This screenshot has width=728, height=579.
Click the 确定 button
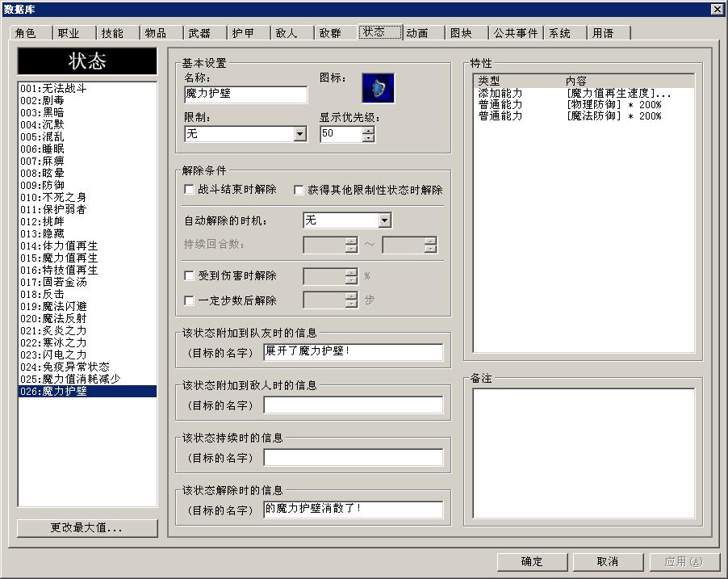point(532,562)
